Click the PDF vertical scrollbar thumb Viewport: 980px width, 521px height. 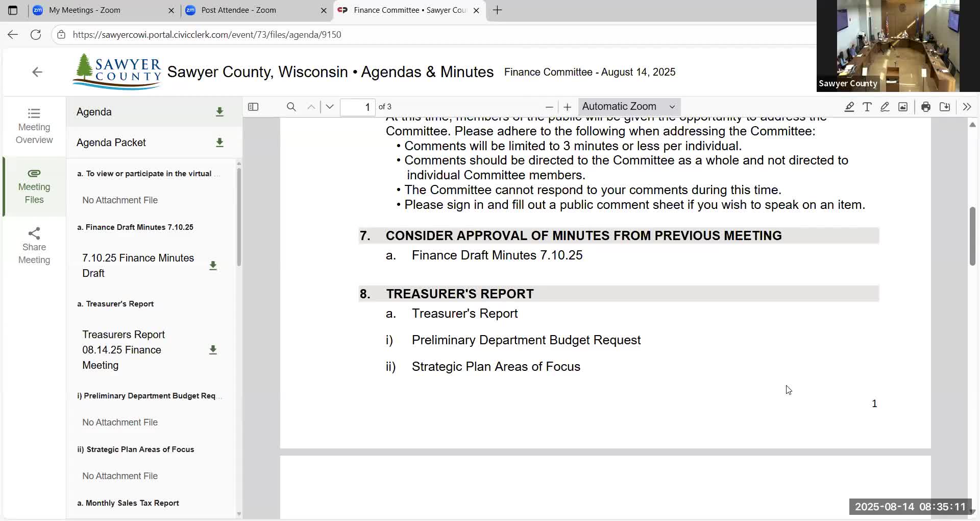[x=972, y=236]
